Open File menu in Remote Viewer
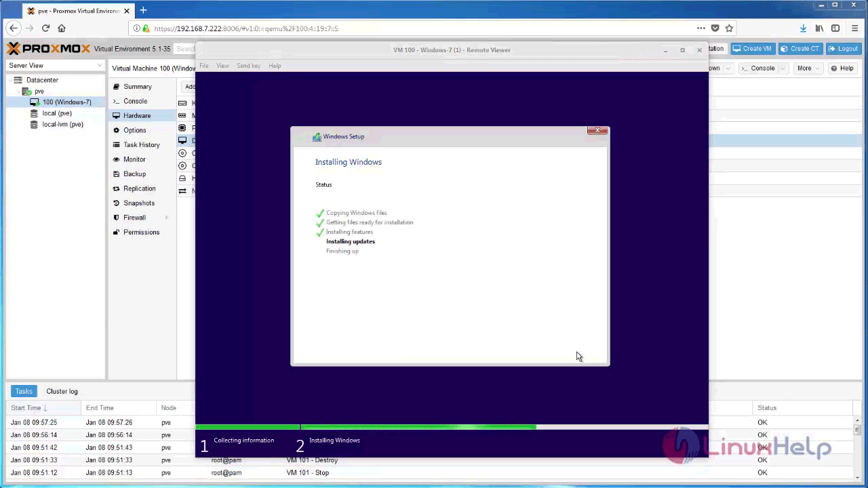The width and height of the screenshot is (868, 488). pyautogui.click(x=204, y=66)
